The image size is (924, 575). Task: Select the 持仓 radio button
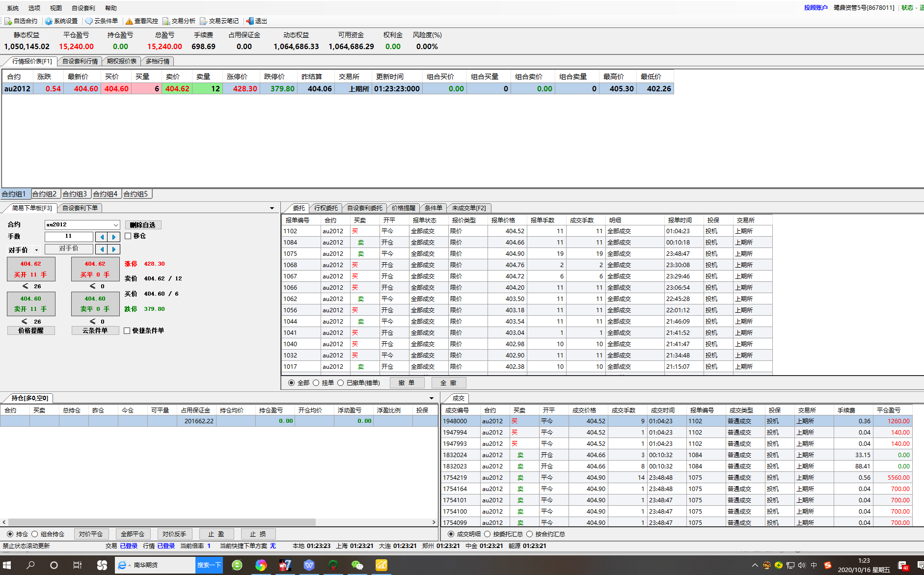point(10,534)
